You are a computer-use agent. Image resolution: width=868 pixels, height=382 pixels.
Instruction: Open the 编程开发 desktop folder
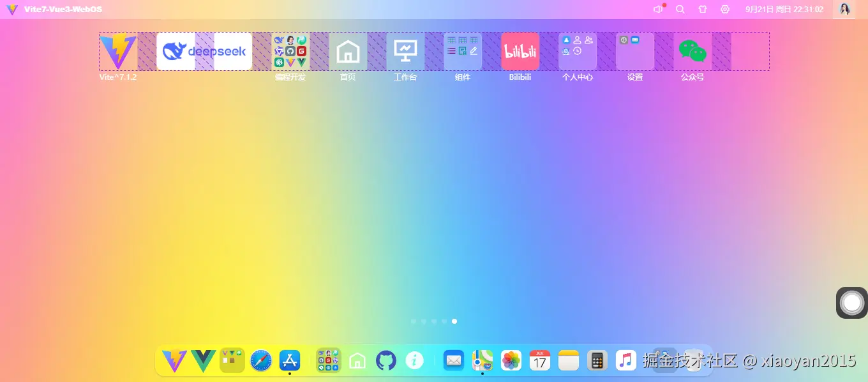[290, 52]
